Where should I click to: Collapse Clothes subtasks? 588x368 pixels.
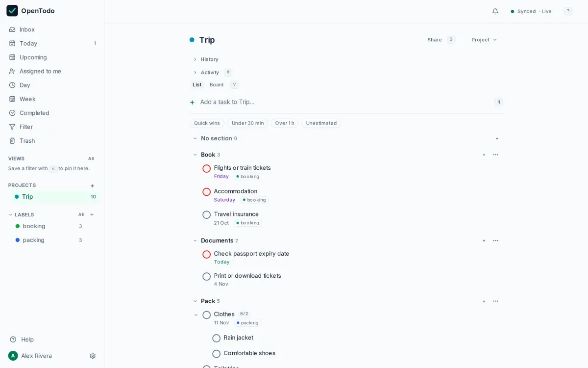point(196,315)
